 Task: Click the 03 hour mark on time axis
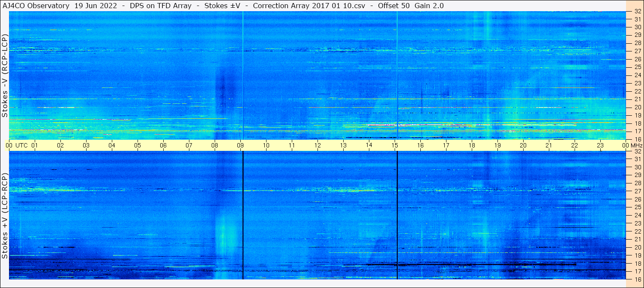[x=86, y=145]
